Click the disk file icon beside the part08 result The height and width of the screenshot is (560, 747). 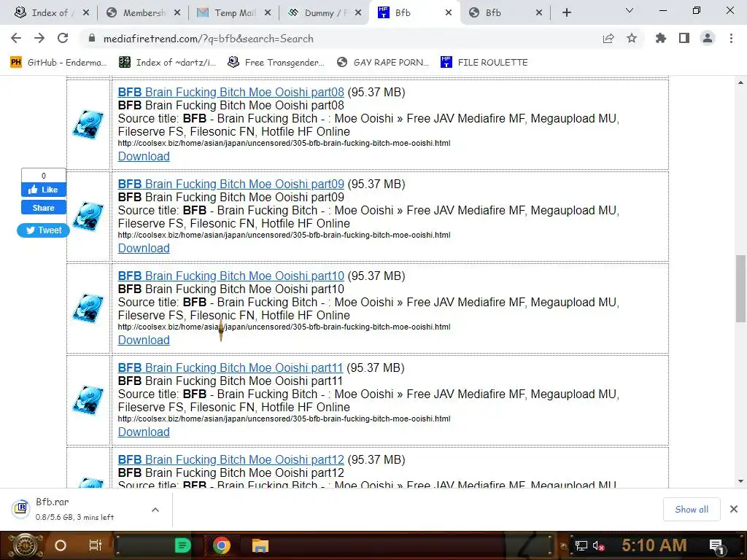tap(88, 124)
